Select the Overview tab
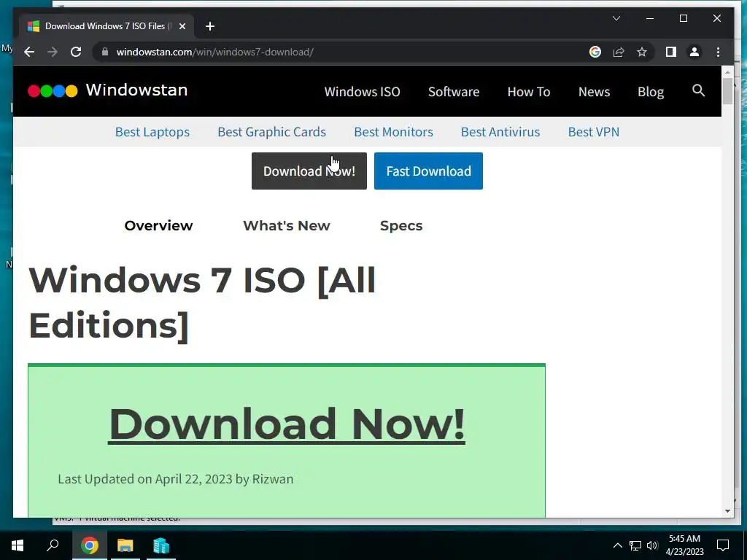The width and height of the screenshot is (747, 560). [x=158, y=225]
